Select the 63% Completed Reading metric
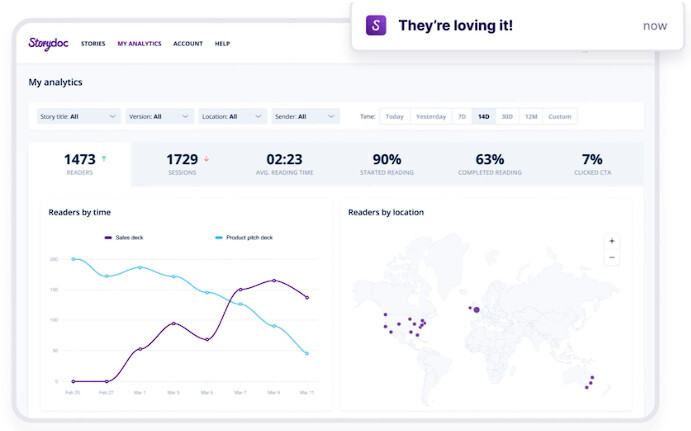Viewport: 691px width, 431px height. pos(490,164)
